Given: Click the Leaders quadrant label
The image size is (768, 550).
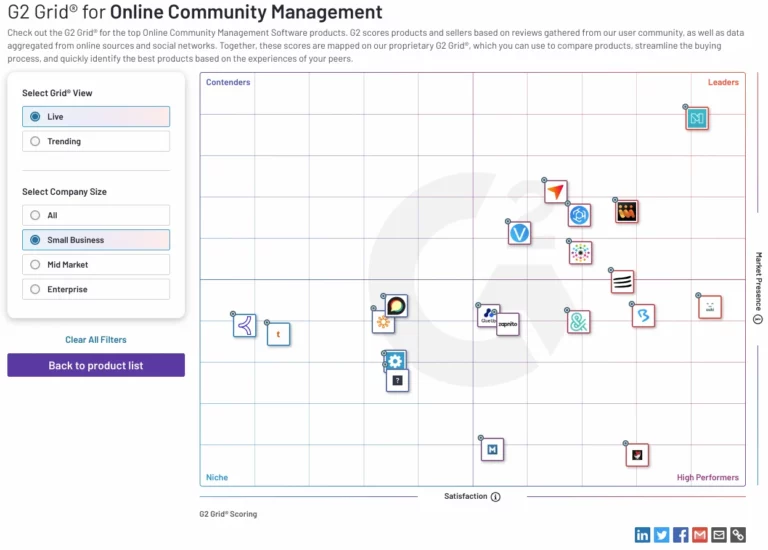Looking at the screenshot, I should [723, 82].
